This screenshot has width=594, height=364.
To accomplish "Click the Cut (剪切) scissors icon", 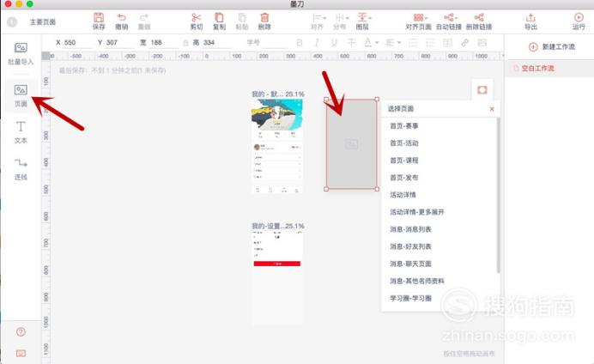I will tap(197, 21).
